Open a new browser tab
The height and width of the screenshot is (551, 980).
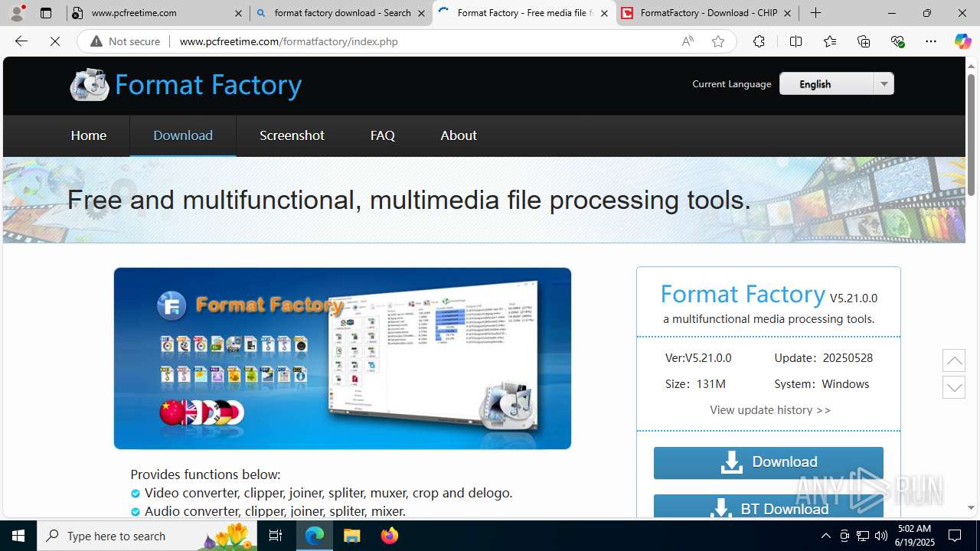coord(816,13)
